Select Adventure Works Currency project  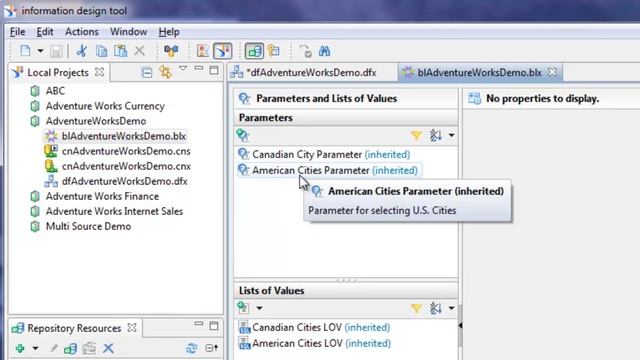(x=105, y=106)
